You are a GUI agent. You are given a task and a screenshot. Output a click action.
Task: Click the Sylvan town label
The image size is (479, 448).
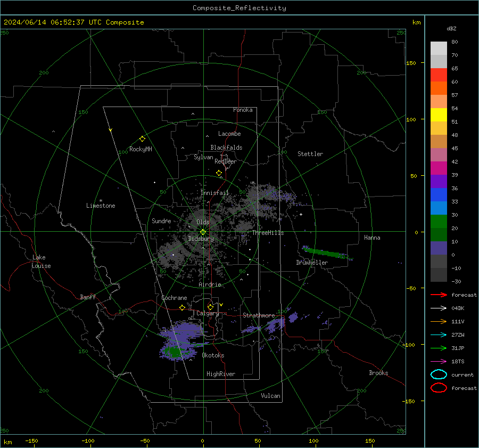point(203,157)
